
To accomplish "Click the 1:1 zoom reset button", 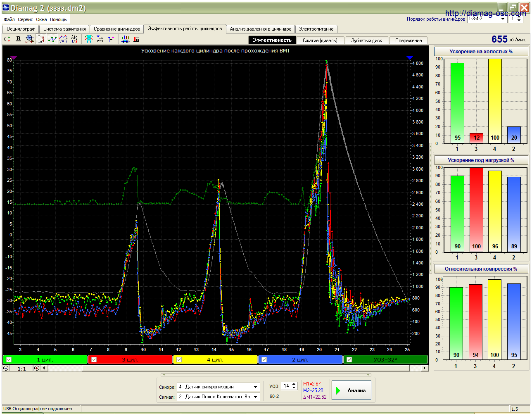I will 21,368.
